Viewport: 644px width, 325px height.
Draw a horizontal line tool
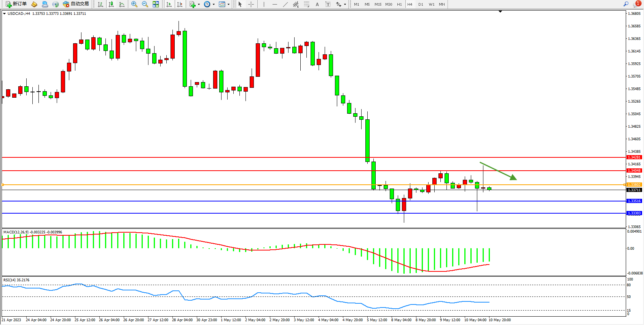click(x=275, y=4)
